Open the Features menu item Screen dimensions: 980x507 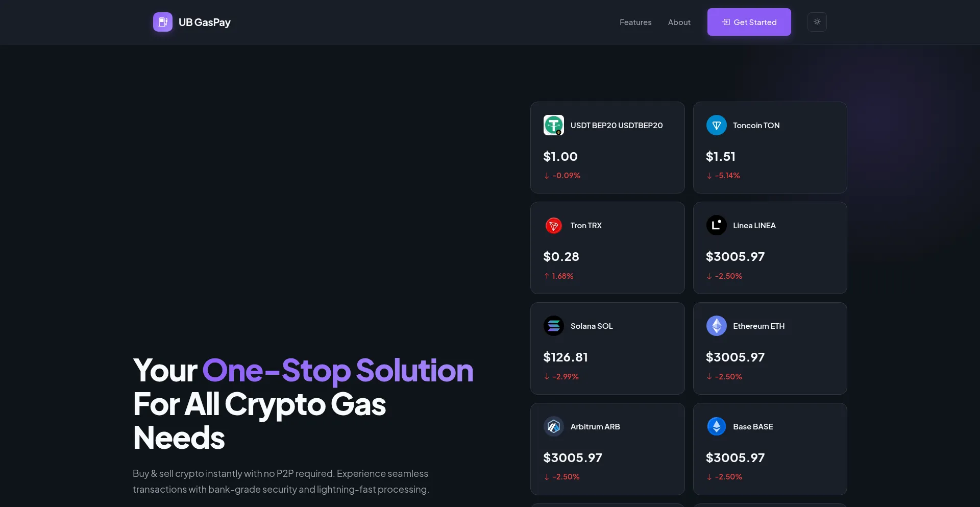pos(635,22)
